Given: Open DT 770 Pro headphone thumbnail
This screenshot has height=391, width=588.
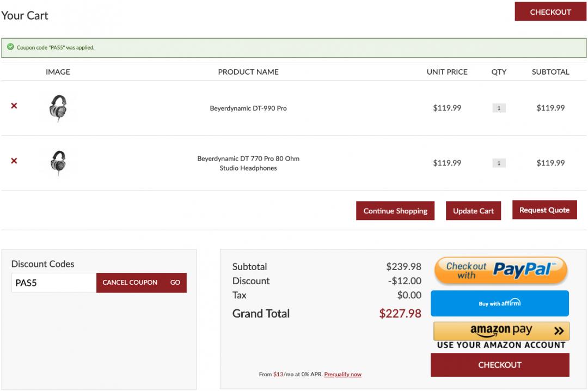Looking at the screenshot, I should [58, 163].
